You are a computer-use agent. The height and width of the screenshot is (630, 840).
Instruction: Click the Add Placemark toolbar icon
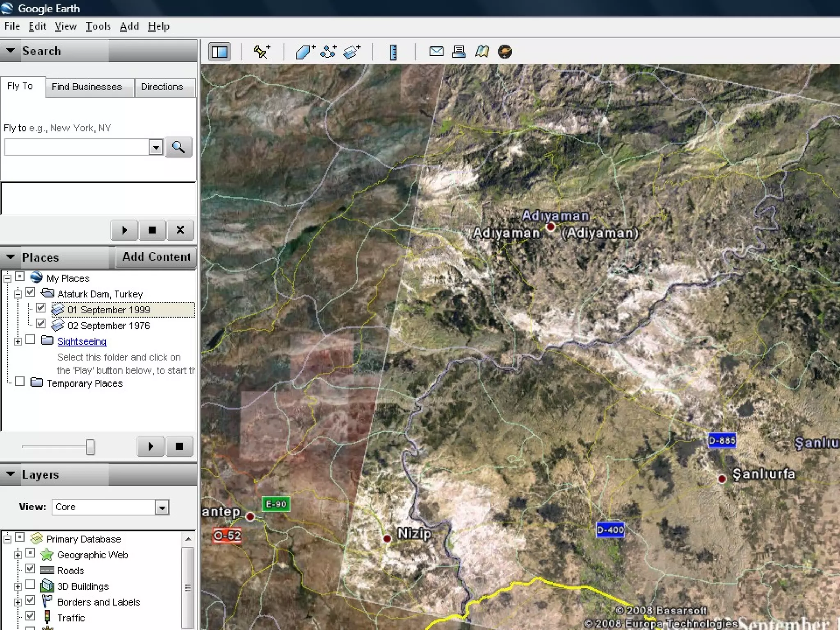(x=261, y=52)
